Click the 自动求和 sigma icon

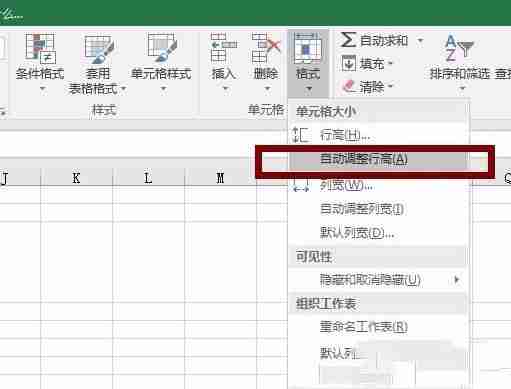pos(348,40)
